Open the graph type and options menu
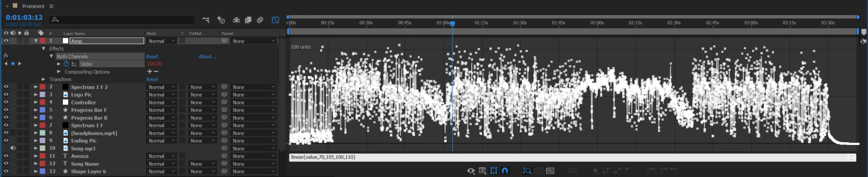 click(482, 171)
